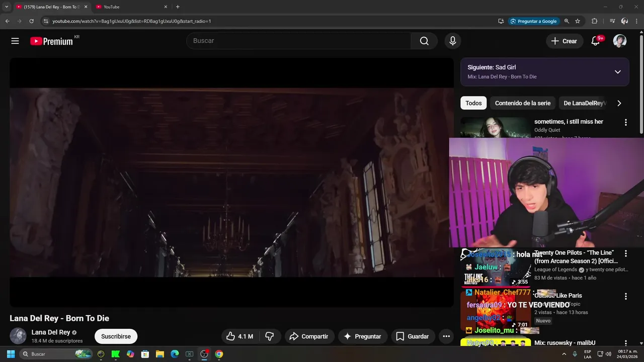Open the YouTube account avatar menu
This screenshot has height=362, width=644.
(620, 41)
